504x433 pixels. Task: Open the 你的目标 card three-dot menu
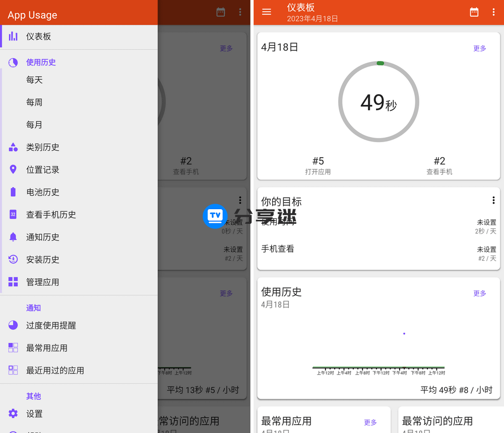(x=493, y=201)
